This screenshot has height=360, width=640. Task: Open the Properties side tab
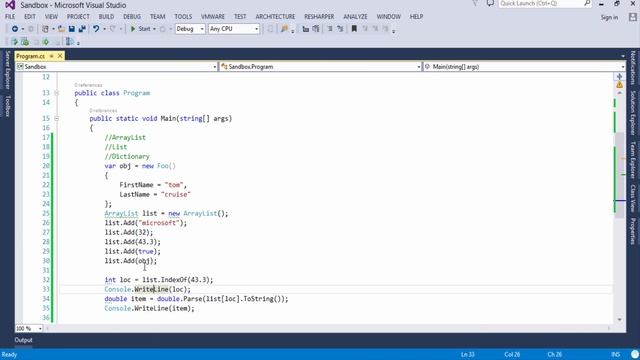click(x=633, y=231)
